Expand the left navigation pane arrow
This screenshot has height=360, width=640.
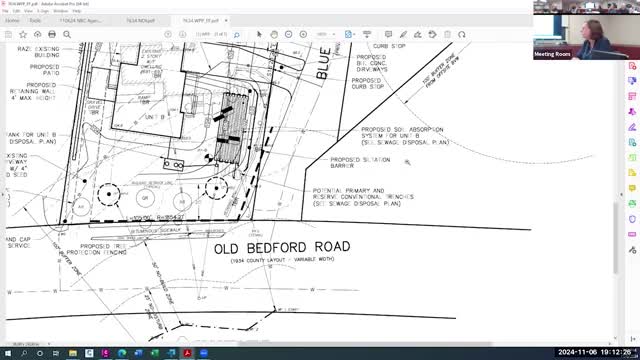pyautogui.click(x=3, y=195)
